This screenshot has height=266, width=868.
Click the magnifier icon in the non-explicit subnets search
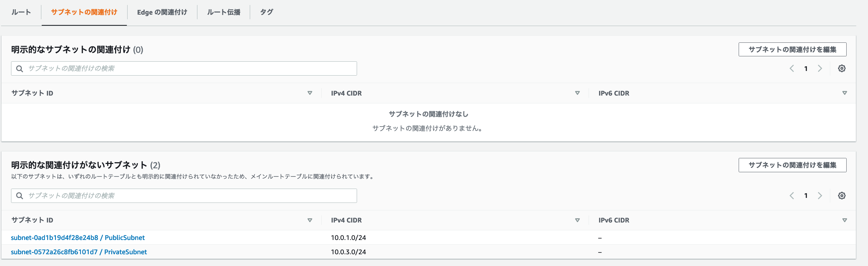click(20, 196)
